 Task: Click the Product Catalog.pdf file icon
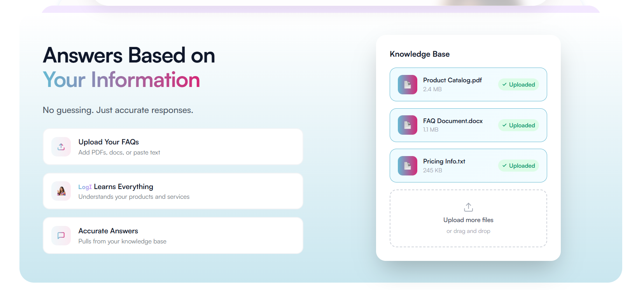click(408, 85)
